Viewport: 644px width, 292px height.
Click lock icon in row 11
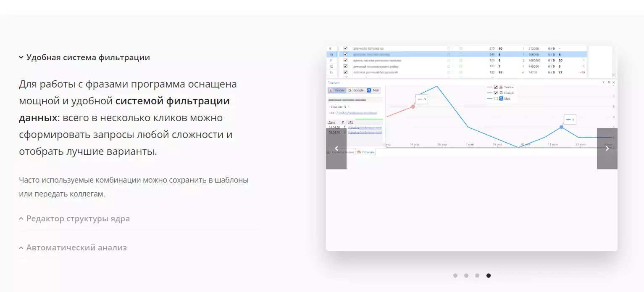(x=449, y=60)
